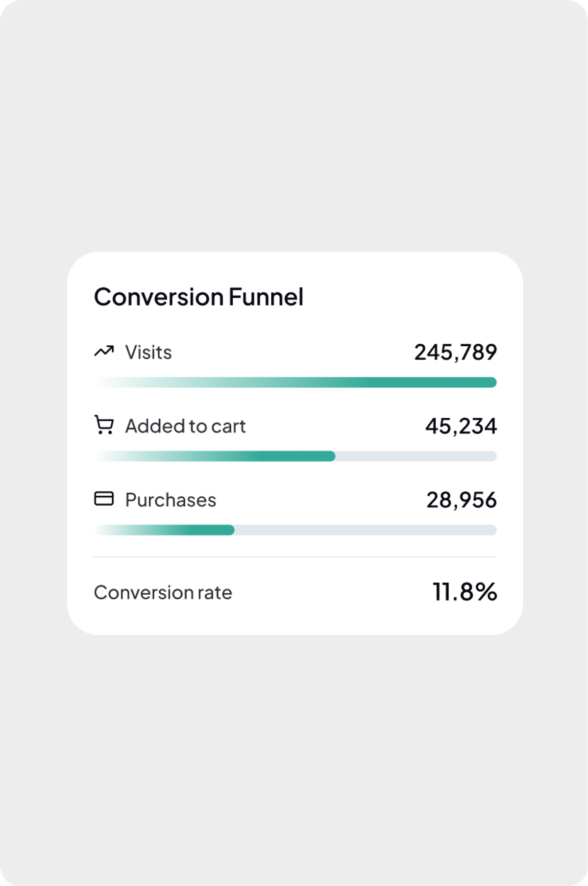This screenshot has width=588, height=886.
Task: Click the 245,789 visits count
Action: (x=456, y=352)
